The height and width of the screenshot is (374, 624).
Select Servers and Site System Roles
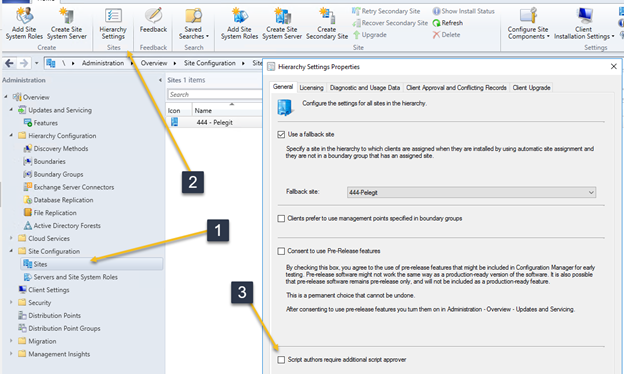point(75,277)
